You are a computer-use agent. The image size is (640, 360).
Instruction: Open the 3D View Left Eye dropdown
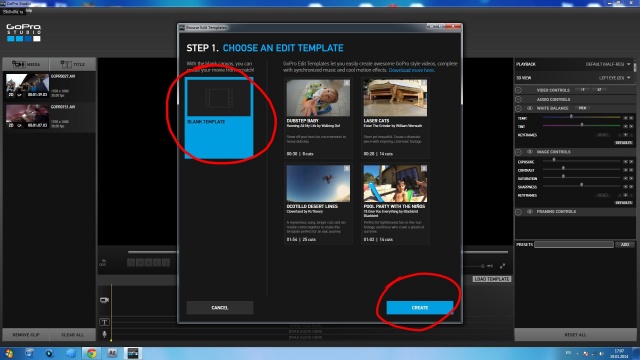[x=614, y=78]
